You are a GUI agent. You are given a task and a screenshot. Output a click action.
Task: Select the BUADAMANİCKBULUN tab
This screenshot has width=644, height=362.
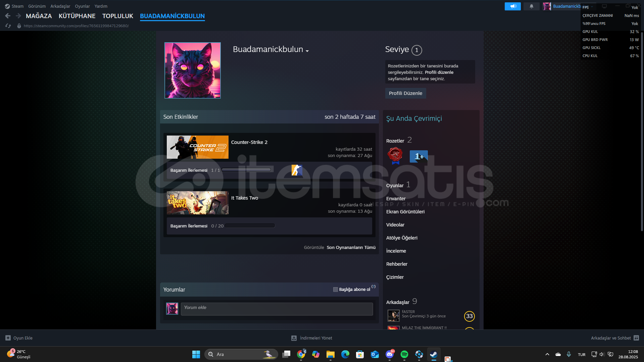tap(172, 16)
